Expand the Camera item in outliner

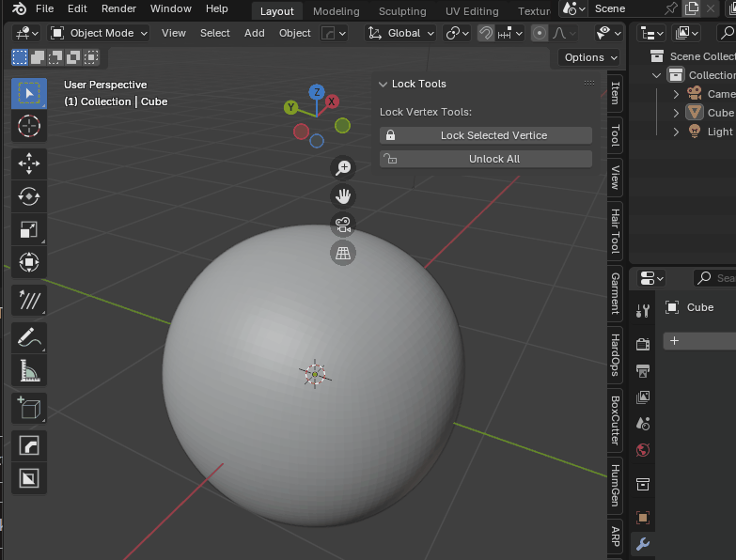(x=676, y=94)
